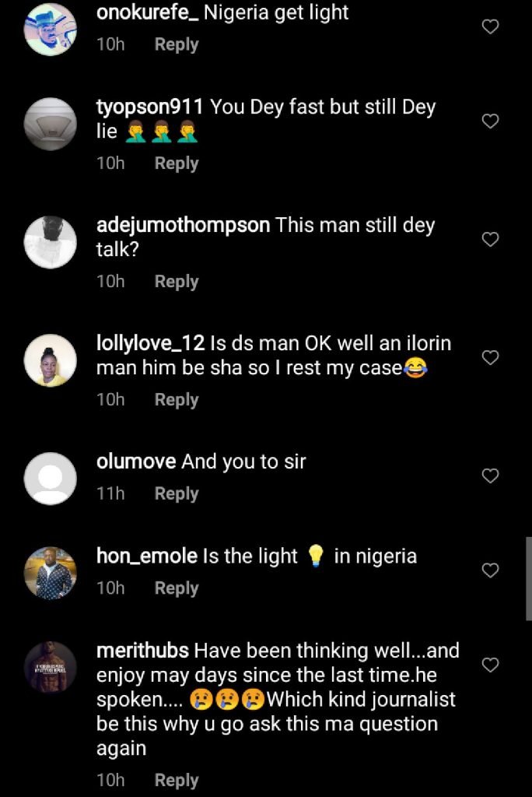Reply to onokurefe_'s comment

pyautogui.click(x=177, y=44)
